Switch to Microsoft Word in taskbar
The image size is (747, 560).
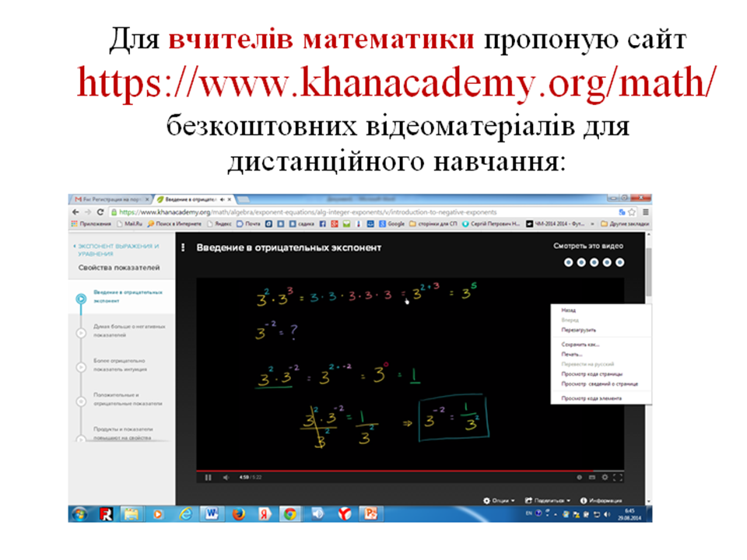coord(212,514)
